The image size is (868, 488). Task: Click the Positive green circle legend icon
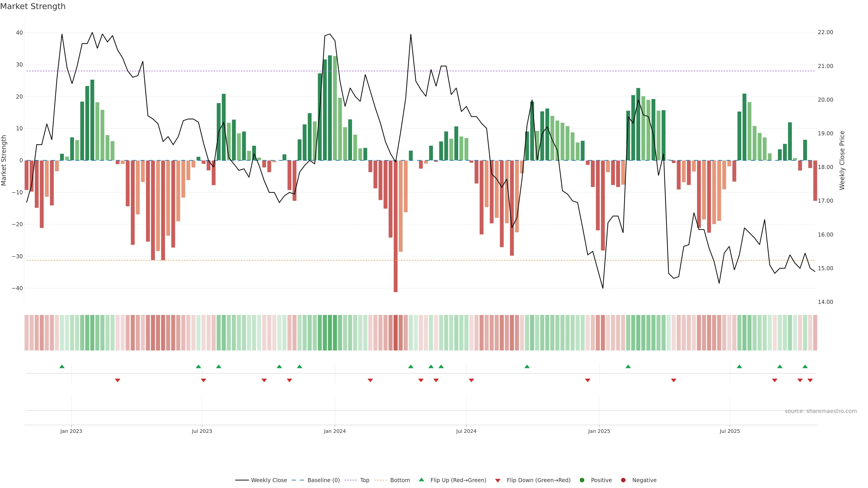point(582,480)
